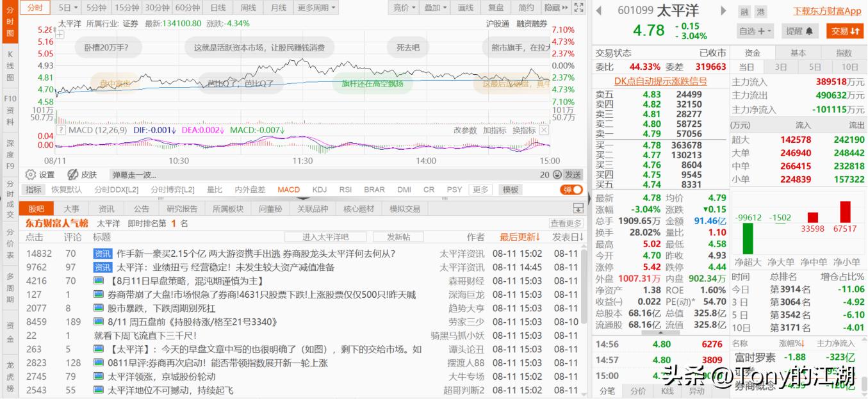This screenshot has height=399, width=868.
Task: Click the fullscreen expand icon at top right
Action: [x=578, y=8]
